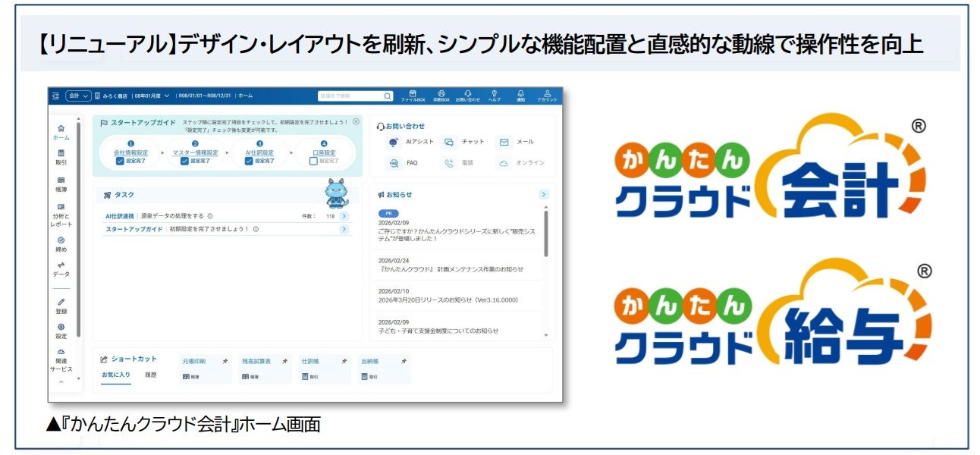Unpin the 元帳印刷 shortcut pin icon

click(x=225, y=362)
